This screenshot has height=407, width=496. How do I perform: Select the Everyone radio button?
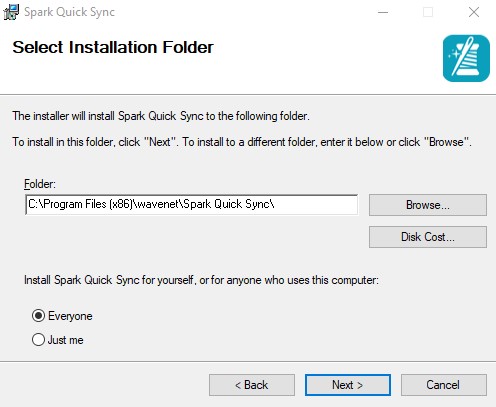39,315
